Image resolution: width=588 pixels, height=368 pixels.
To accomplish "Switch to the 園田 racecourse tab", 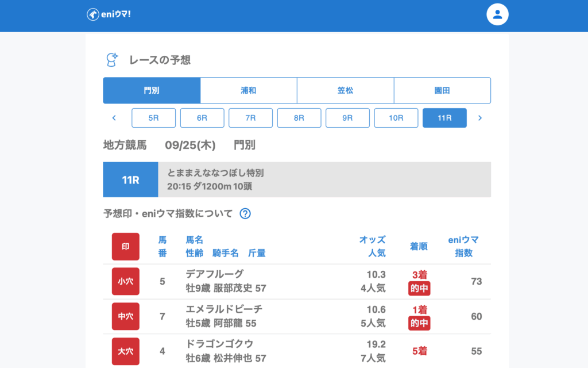I will tap(442, 90).
